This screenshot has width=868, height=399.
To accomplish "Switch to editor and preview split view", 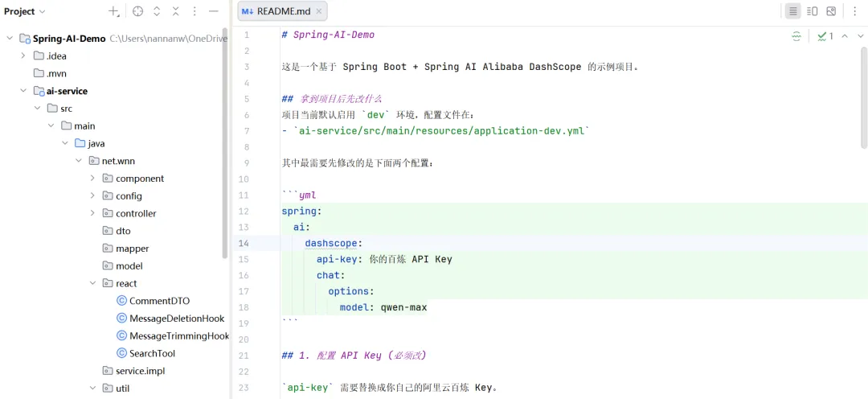I will pos(812,11).
